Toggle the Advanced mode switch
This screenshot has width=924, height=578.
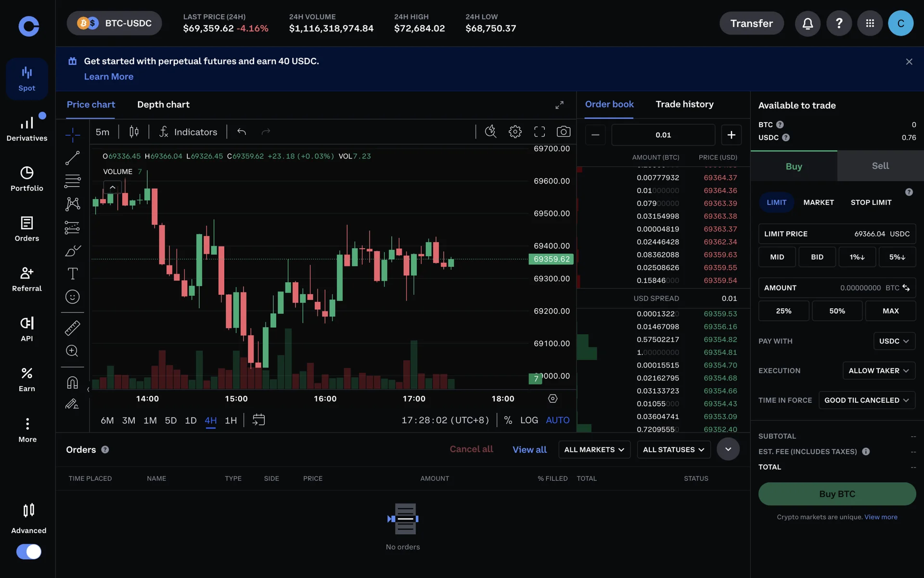(29, 552)
